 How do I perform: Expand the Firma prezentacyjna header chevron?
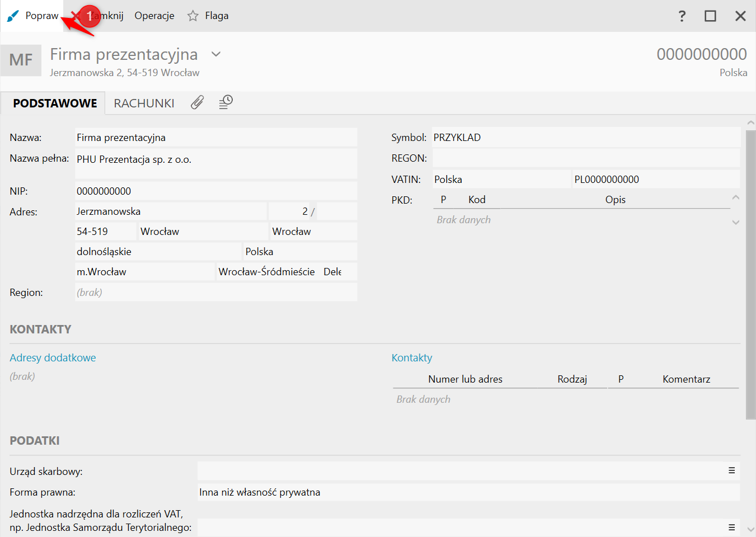point(216,54)
